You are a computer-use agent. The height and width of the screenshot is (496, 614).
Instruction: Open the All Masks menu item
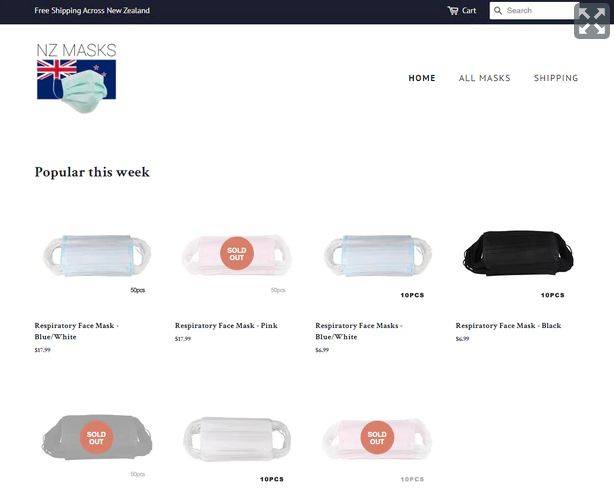click(x=484, y=78)
